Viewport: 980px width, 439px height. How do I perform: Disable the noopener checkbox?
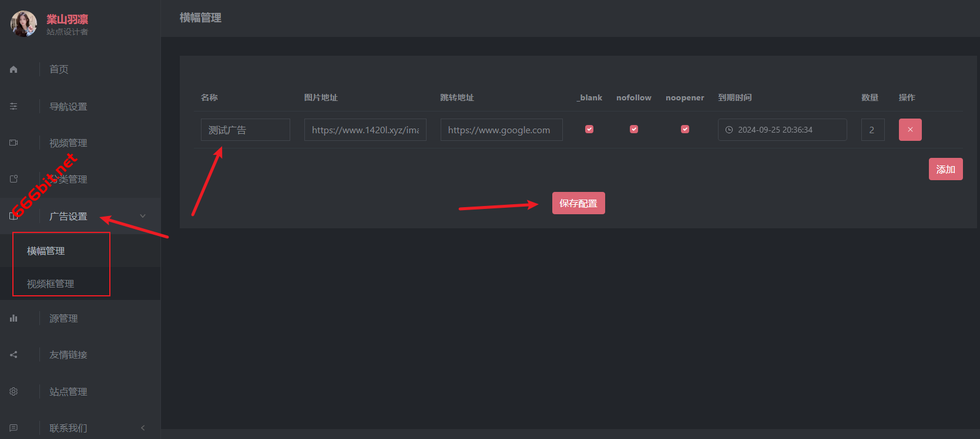coord(685,129)
